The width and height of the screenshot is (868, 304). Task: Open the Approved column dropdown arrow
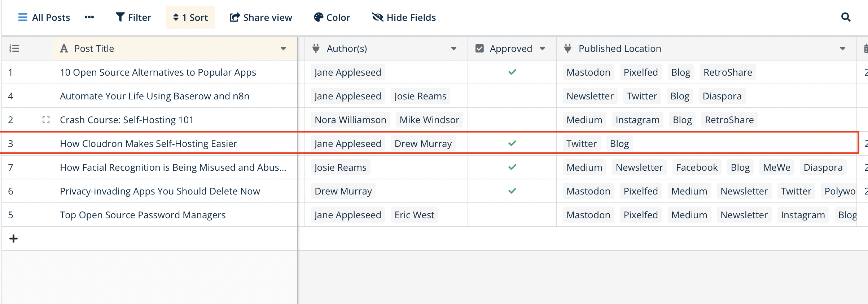pyautogui.click(x=542, y=49)
